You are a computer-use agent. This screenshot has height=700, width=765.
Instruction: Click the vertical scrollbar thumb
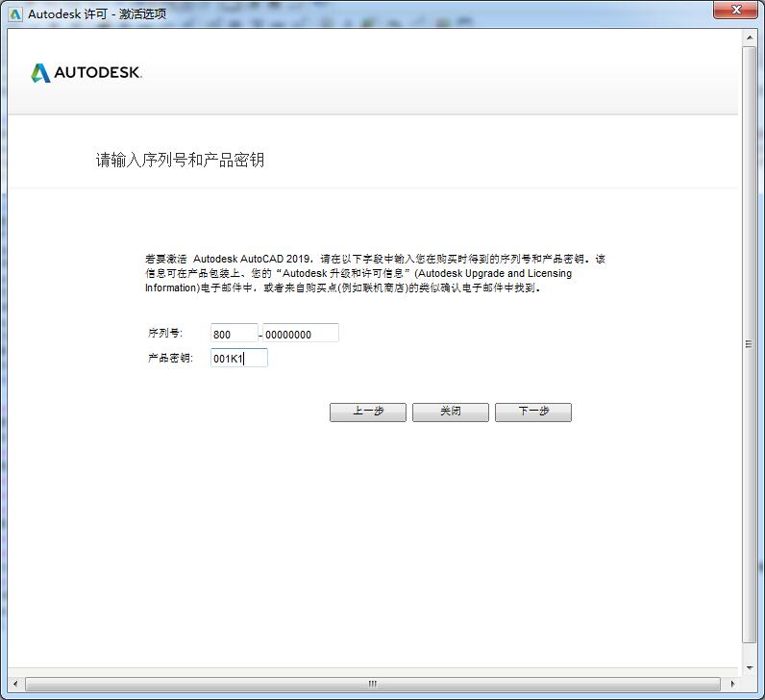pyautogui.click(x=750, y=343)
